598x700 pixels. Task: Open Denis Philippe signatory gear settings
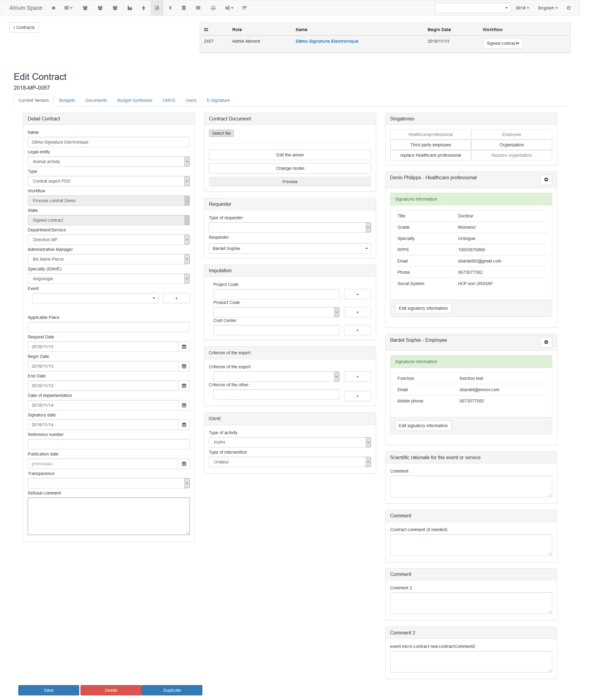[x=546, y=180]
